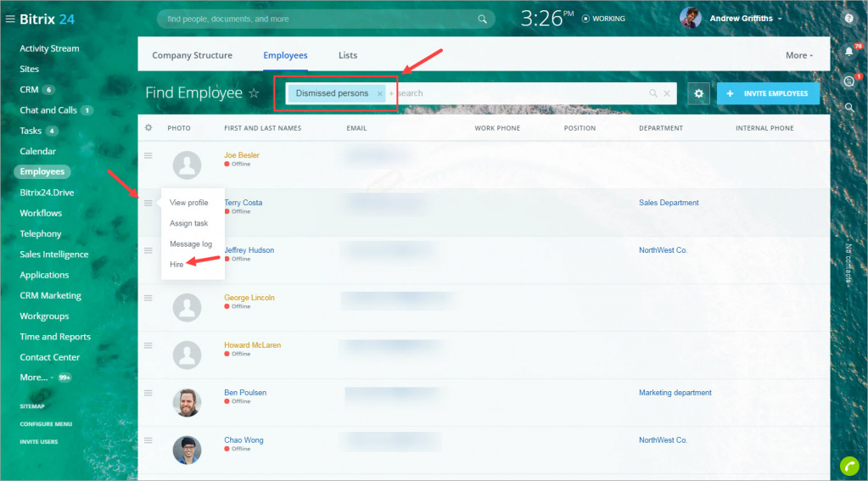Open row action menu for George Lincoln

tap(148, 298)
